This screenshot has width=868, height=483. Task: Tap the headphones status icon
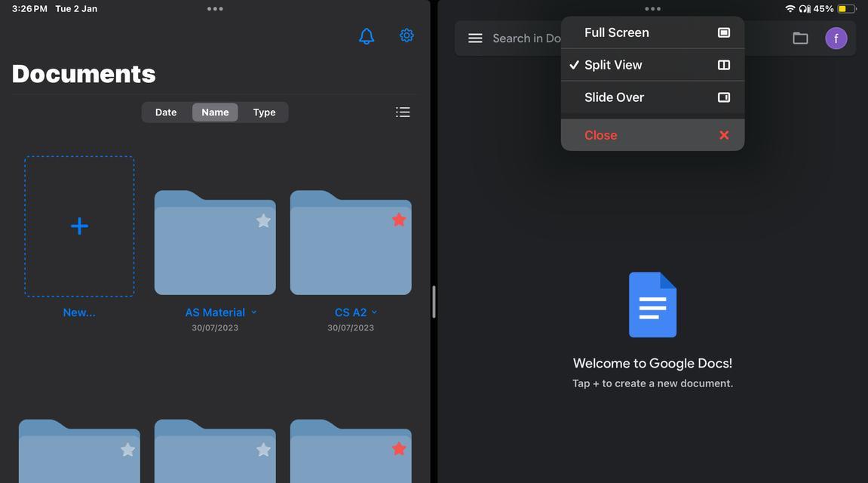[x=805, y=9]
